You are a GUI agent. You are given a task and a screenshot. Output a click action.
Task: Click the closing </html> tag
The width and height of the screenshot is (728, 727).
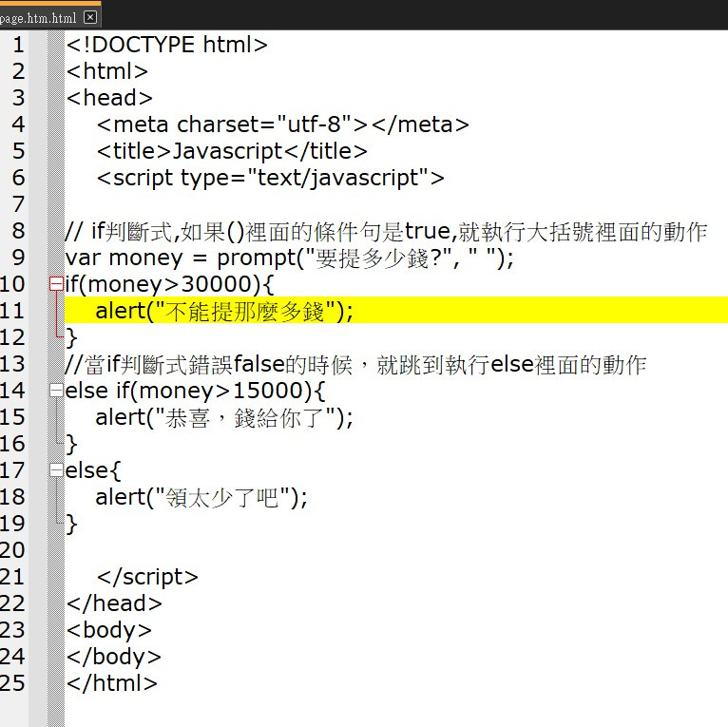point(111,683)
